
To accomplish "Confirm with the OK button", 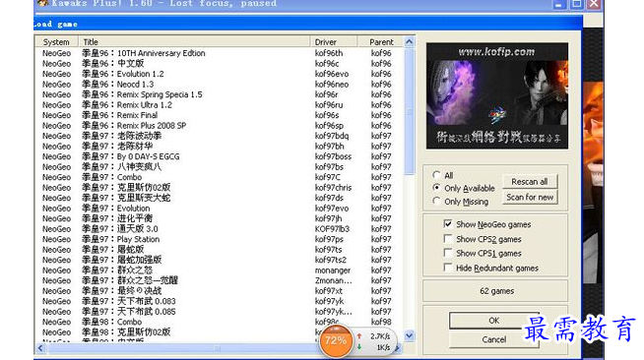I will (x=493, y=321).
